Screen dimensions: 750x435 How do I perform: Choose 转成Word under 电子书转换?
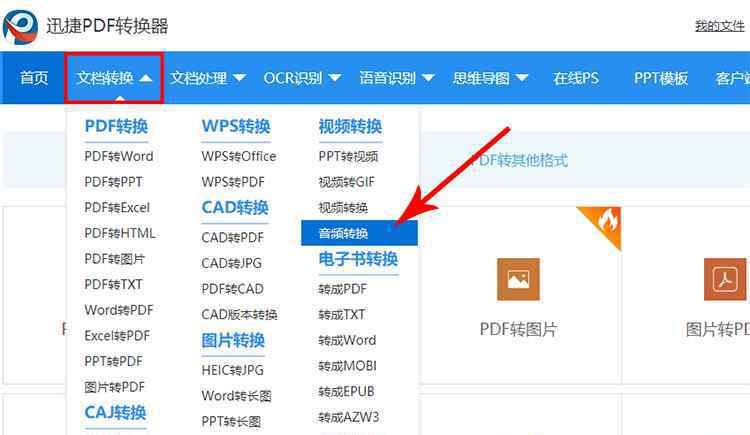[347, 341]
